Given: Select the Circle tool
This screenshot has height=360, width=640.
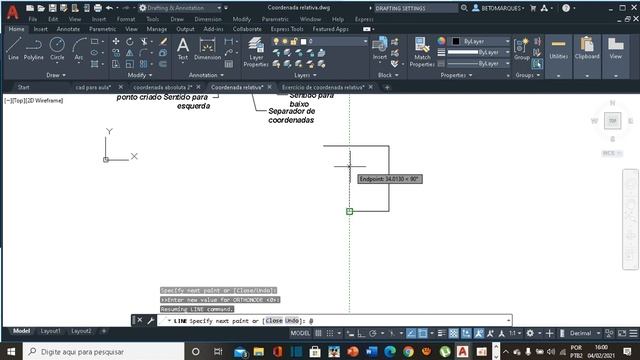Looking at the screenshot, I should 57,49.
